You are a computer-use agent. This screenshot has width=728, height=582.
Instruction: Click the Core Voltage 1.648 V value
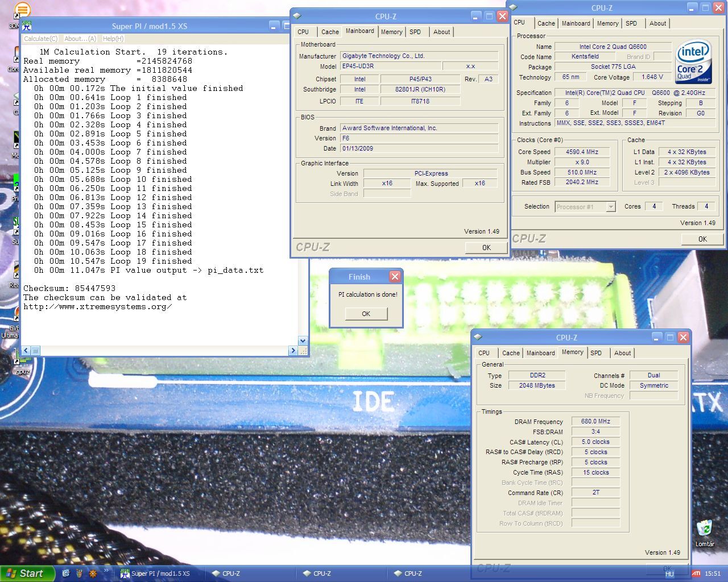click(652, 77)
